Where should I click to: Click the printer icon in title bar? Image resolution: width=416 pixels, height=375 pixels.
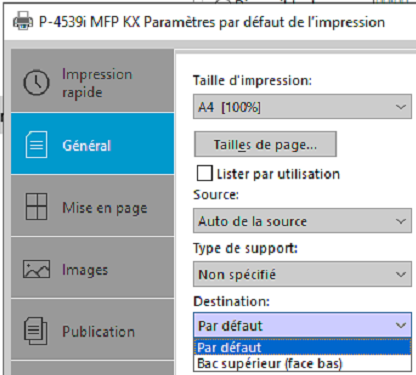[23, 21]
